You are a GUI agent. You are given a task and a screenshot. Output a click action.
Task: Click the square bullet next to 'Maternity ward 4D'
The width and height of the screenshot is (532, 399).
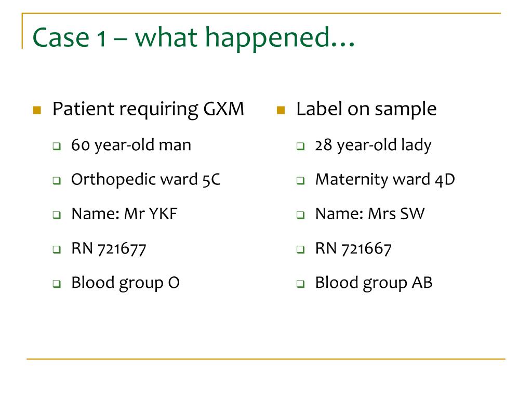coord(300,180)
